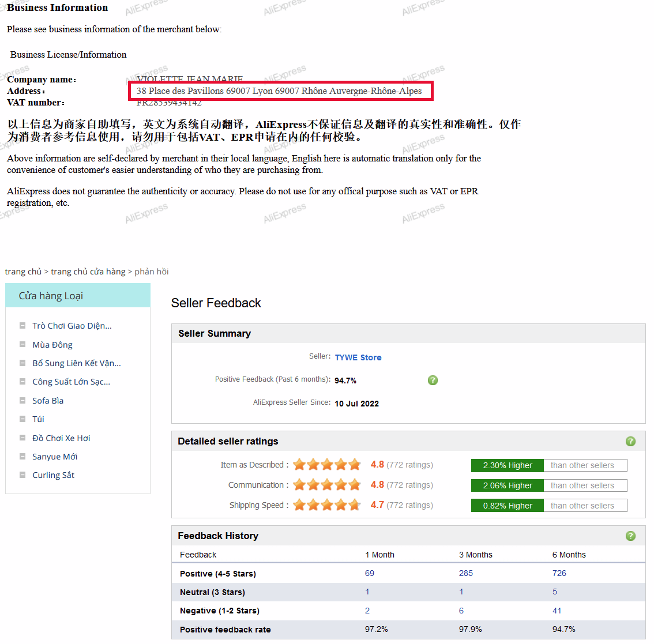Open 2 negative feedback for 1 Month
Viewport: 654px width, 644px height.
pos(367,611)
